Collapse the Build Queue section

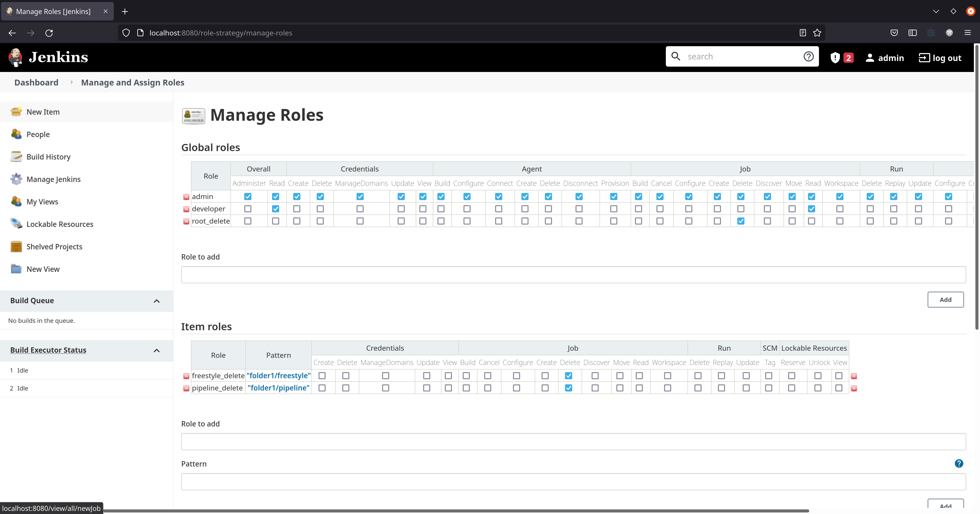[156, 301]
